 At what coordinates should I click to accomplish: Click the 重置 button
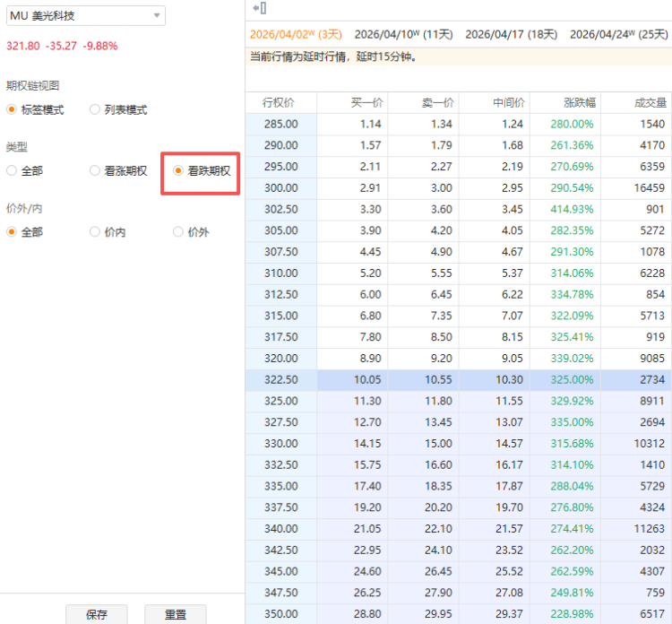tap(176, 614)
